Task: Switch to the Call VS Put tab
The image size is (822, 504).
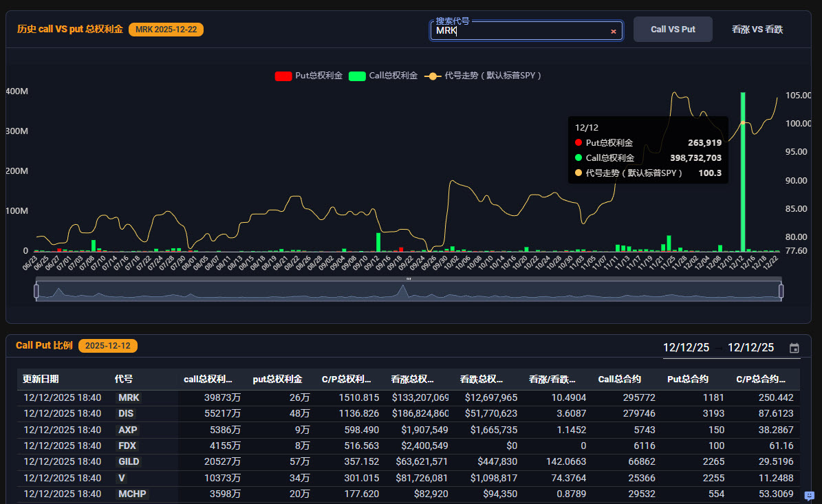Action: (x=672, y=30)
